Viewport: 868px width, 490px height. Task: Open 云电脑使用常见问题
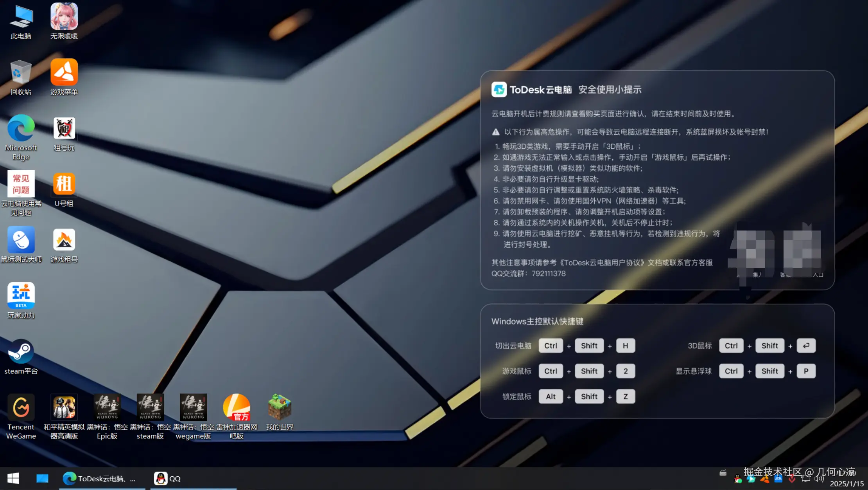21,184
